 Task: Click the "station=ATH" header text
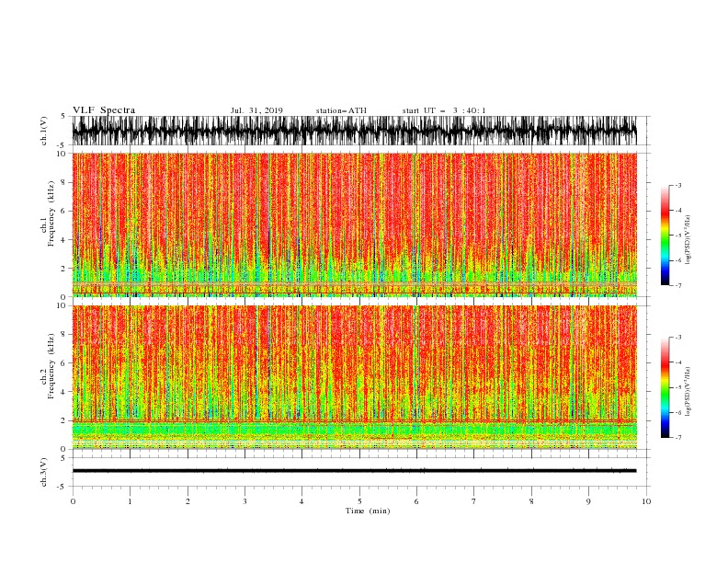341,110
